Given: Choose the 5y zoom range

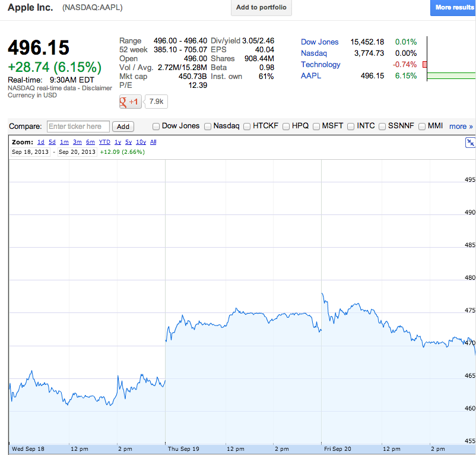Looking at the screenshot, I should [128, 142].
